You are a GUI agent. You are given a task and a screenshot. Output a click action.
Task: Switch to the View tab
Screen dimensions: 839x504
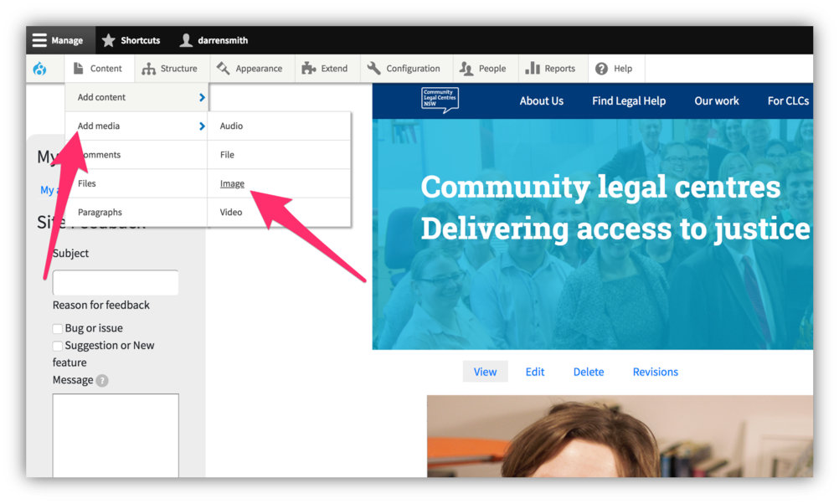tap(485, 372)
